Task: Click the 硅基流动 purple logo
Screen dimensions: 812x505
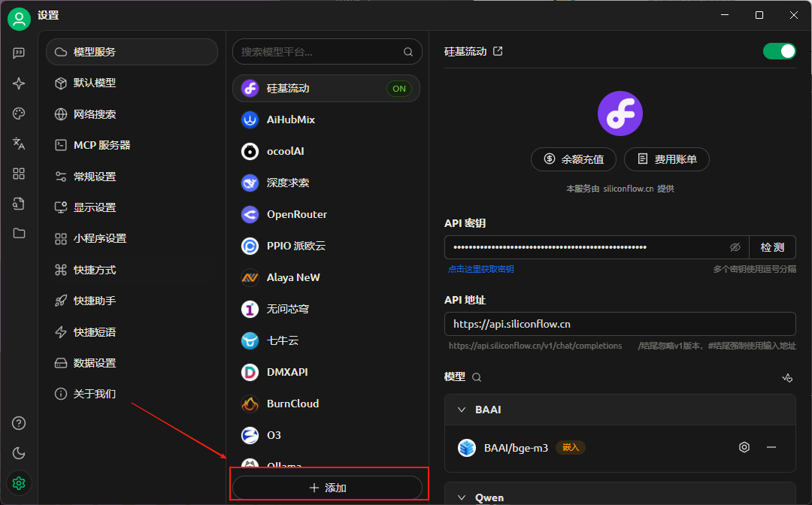Action: point(620,113)
